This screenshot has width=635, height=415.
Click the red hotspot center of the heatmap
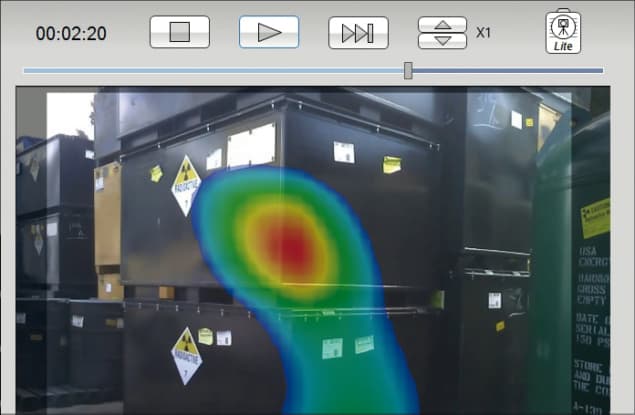(x=292, y=246)
